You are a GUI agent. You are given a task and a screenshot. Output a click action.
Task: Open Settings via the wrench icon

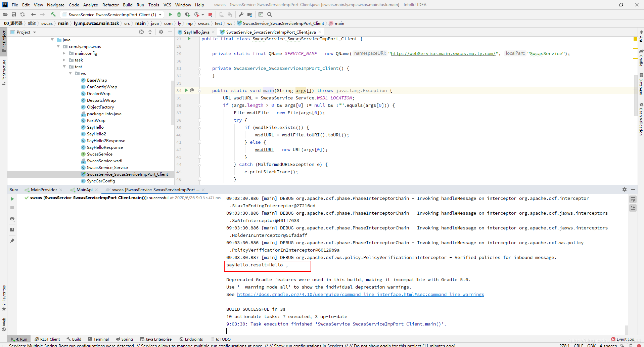tap(241, 14)
